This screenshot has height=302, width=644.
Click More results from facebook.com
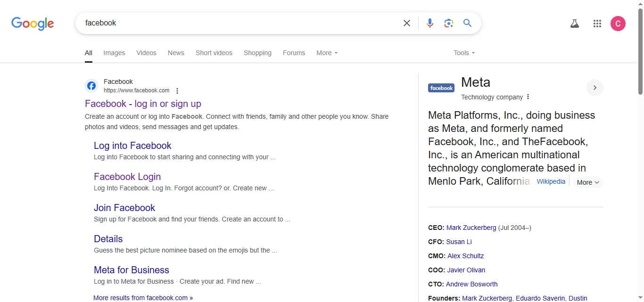(x=143, y=298)
